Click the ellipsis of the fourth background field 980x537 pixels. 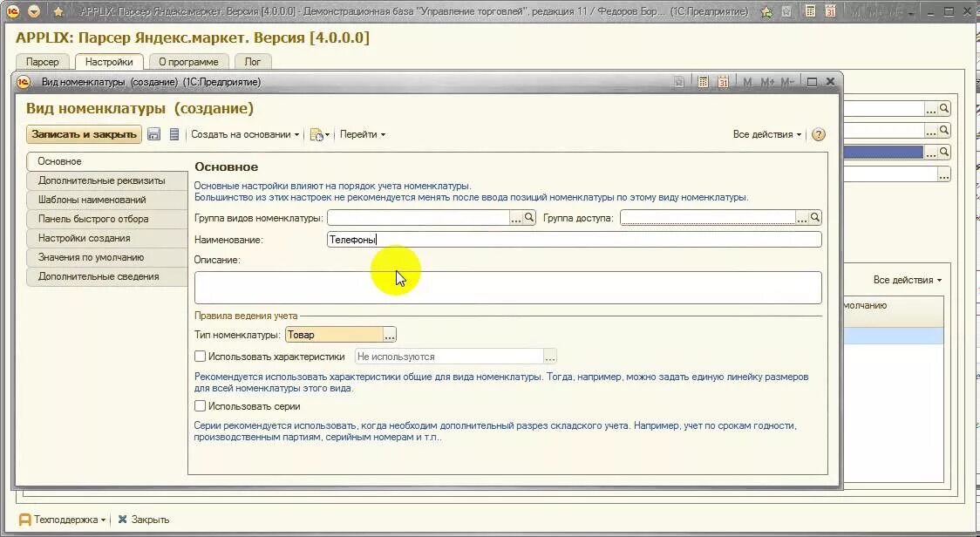click(x=944, y=174)
